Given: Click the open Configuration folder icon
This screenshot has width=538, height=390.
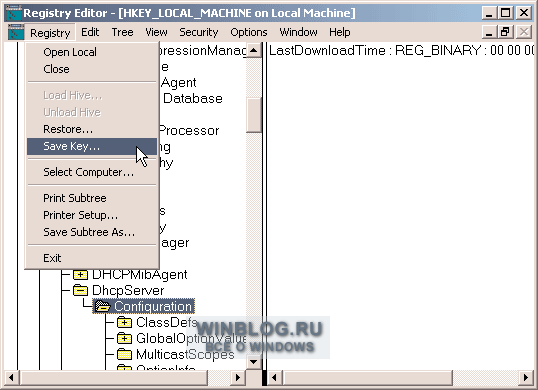Looking at the screenshot, I should (102, 306).
